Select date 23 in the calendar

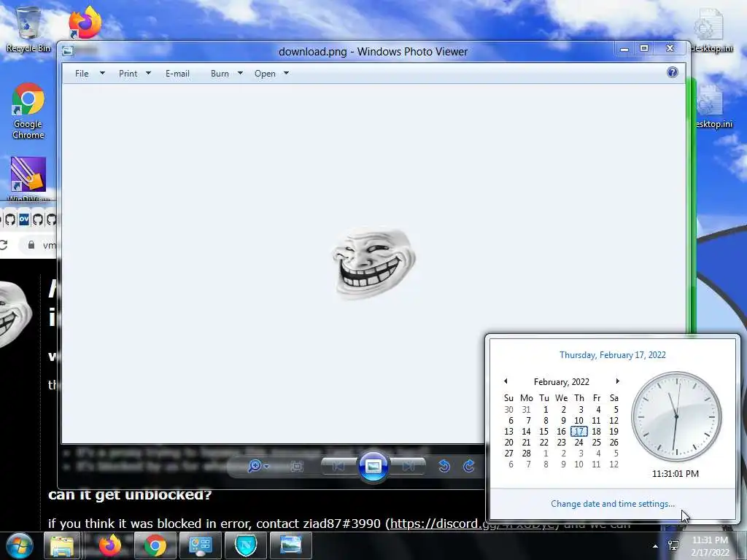tap(561, 443)
